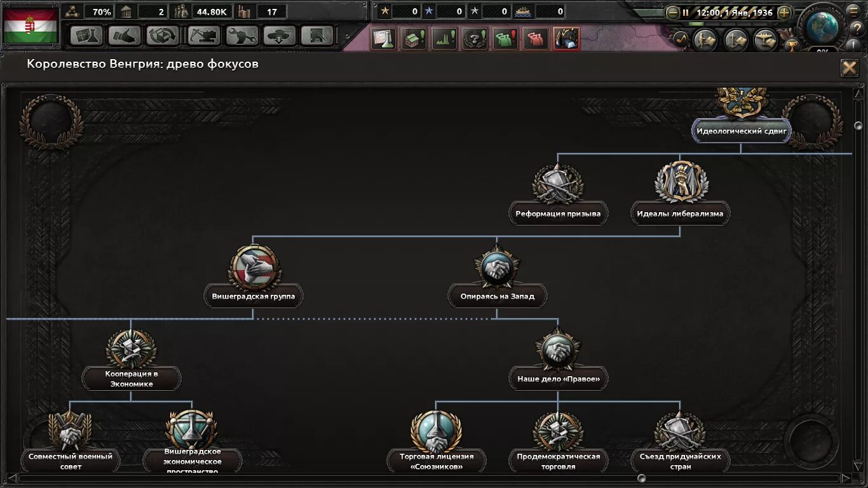The width and height of the screenshot is (868, 488).
Task: Switch to naval map mode
Action: tap(736, 40)
